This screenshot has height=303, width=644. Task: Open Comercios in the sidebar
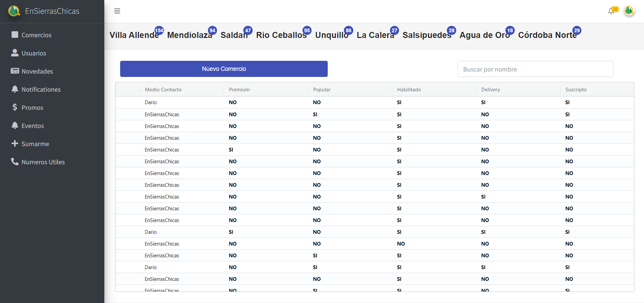tap(36, 35)
